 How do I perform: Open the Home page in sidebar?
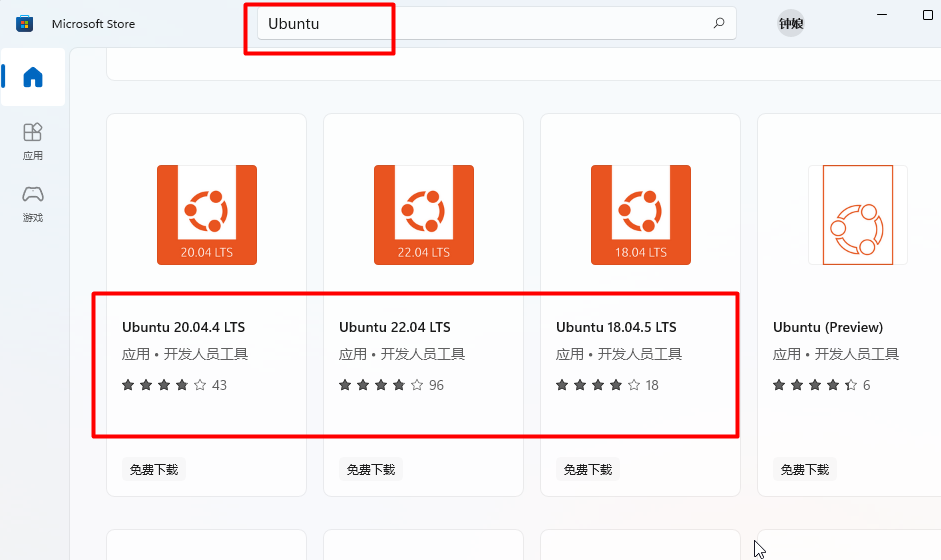point(33,77)
